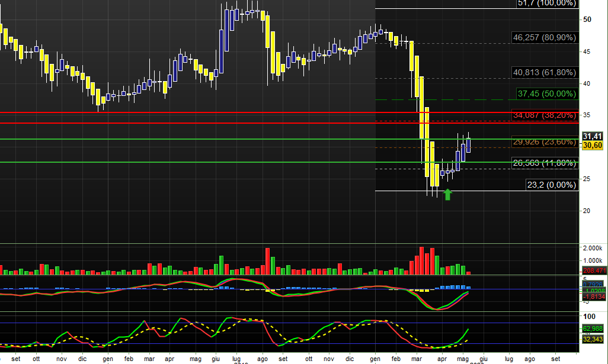Screen dimensions: 608x364
Task: Click the yellow 30,60 price tag
Action: [x=593, y=145]
